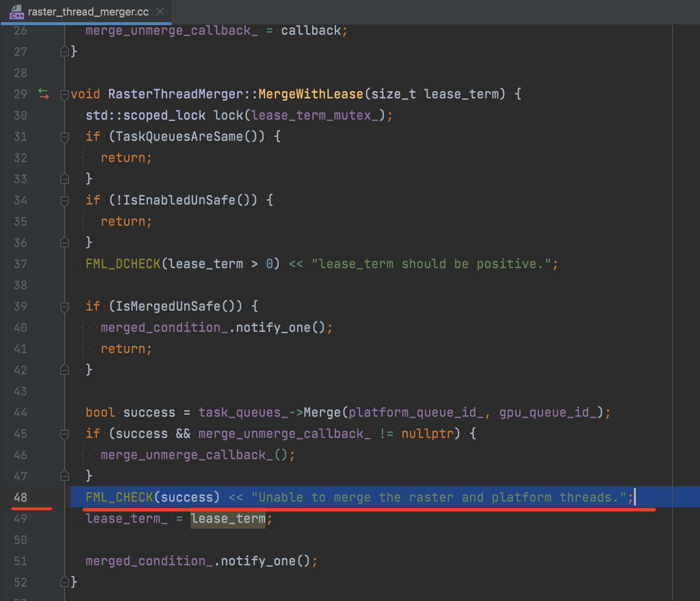The height and width of the screenshot is (601, 700).
Task: Click std::scoped_lock on line 30
Action: [x=146, y=115]
